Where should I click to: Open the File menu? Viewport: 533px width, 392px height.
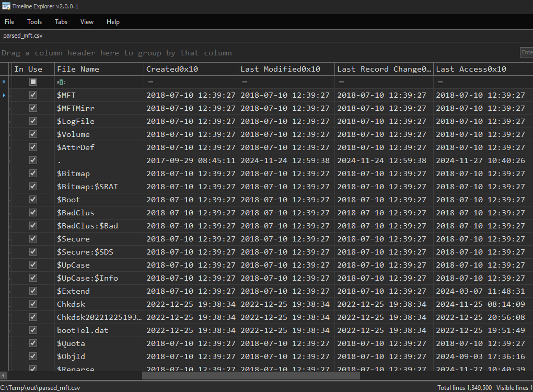coord(9,22)
